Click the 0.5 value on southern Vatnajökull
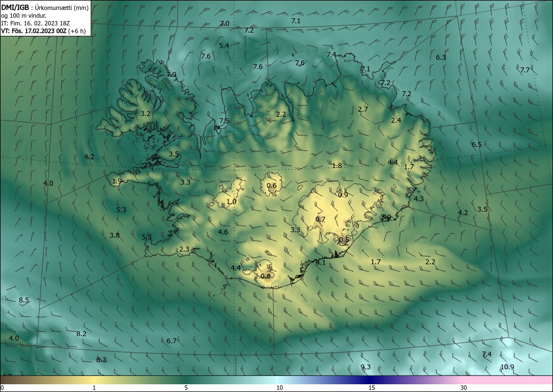The width and height of the screenshot is (553, 392). pos(344,240)
